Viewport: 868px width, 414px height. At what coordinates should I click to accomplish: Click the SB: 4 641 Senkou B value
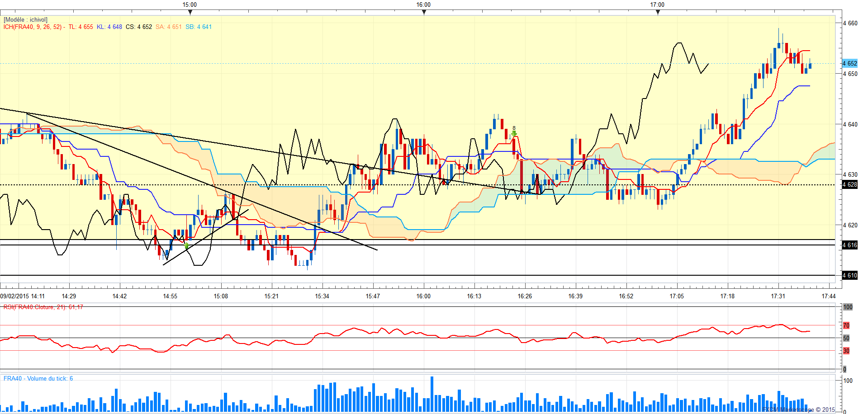pyautogui.click(x=199, y=27)
